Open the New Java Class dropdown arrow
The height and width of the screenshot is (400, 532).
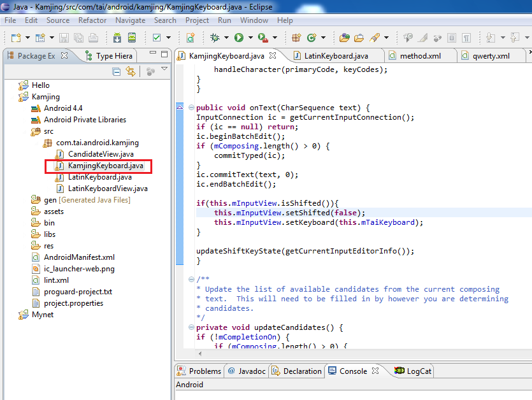point(323,38)
